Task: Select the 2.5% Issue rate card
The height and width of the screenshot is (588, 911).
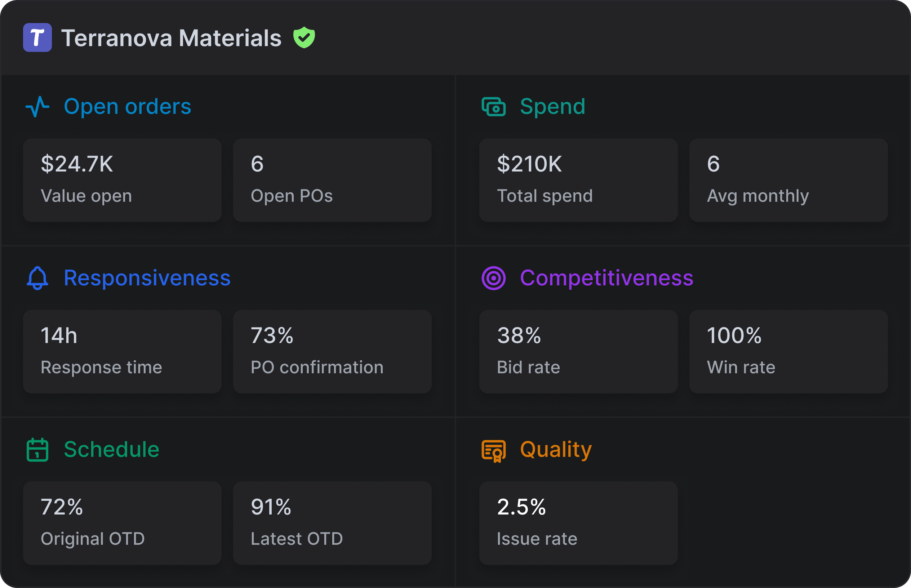Action: (x=578, y=523)
